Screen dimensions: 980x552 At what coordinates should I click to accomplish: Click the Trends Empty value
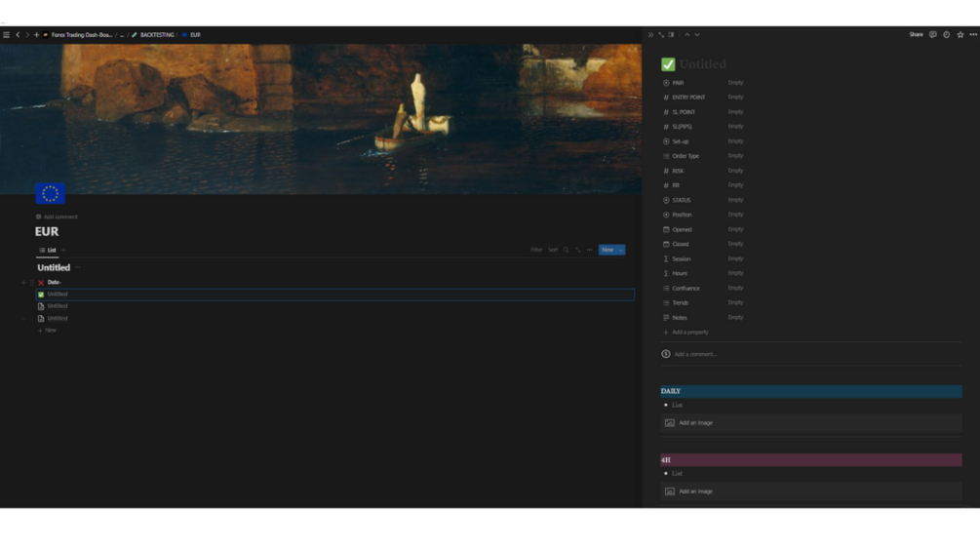coord(735,302)
